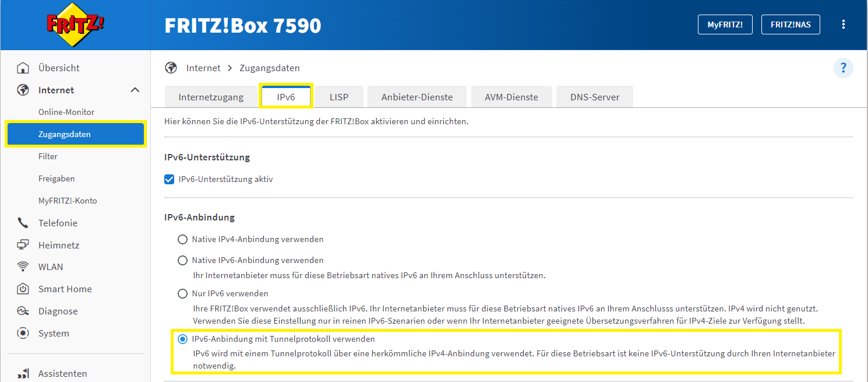
Task: Switch to the IPv6 tab
Action: pos(286,97)
